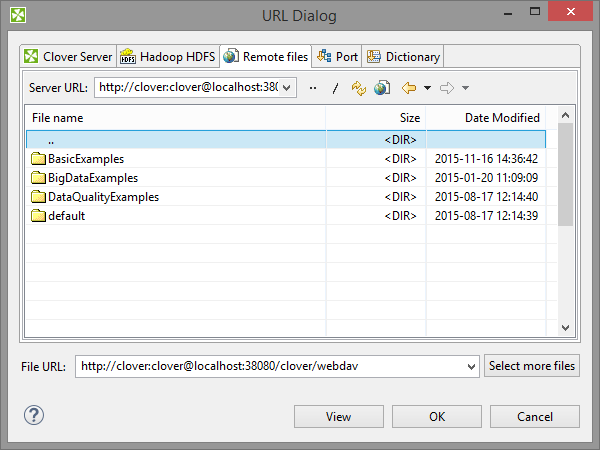Sort by the Size column header

(x=376, y=118)
